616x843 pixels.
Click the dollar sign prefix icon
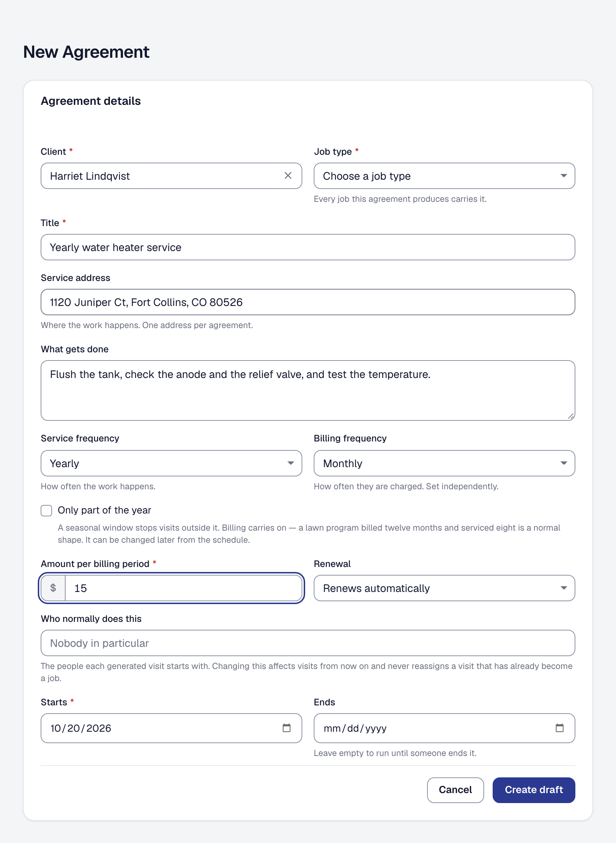click(x=53, y=588)
